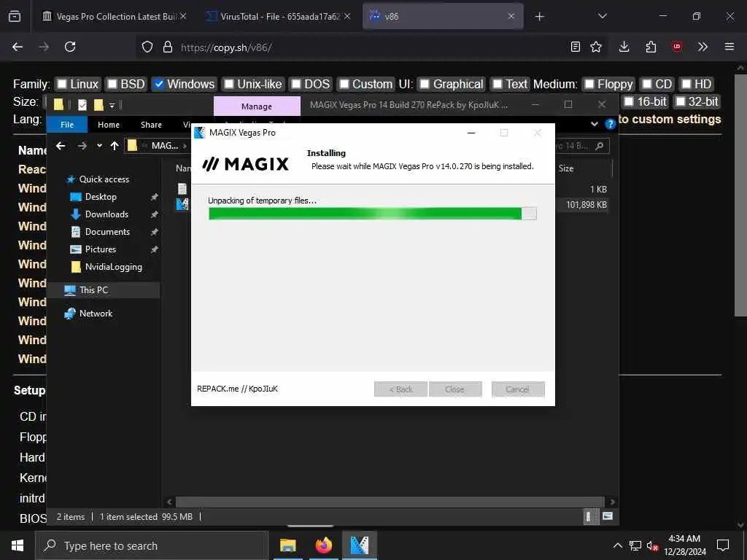Show more tools via the double chevron
Image resolution: width=747 pixels, height=560 pixels.
click(703, 47)
